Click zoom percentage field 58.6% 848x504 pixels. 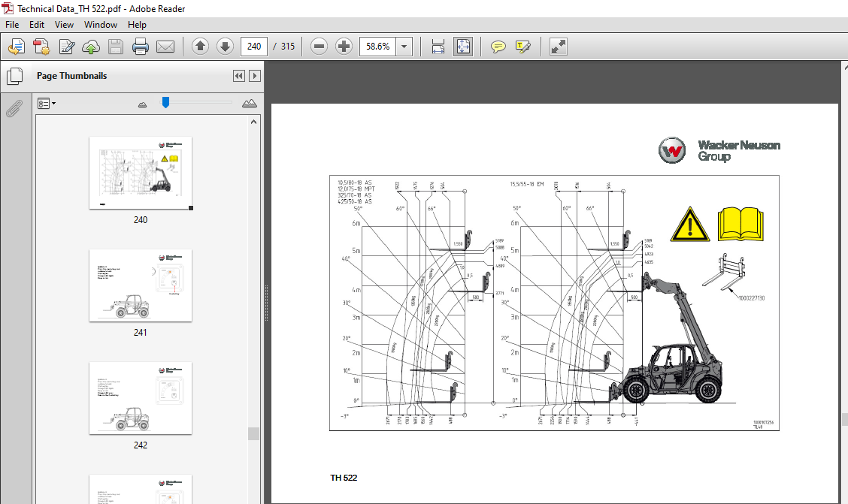377,47
